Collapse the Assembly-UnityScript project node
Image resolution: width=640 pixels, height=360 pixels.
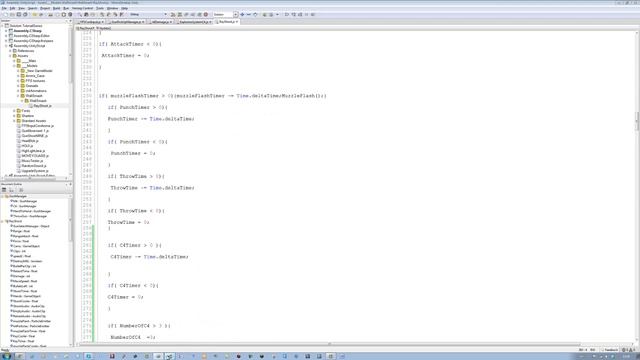coord(6,46)
